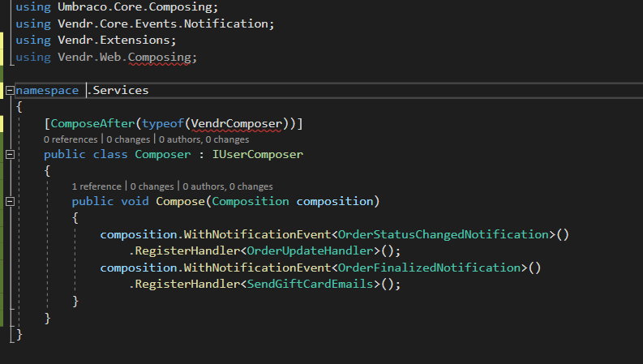Click the Composition parameter type
The height and width of the screenshot is (364, 643).
click(x=251, y=201)
